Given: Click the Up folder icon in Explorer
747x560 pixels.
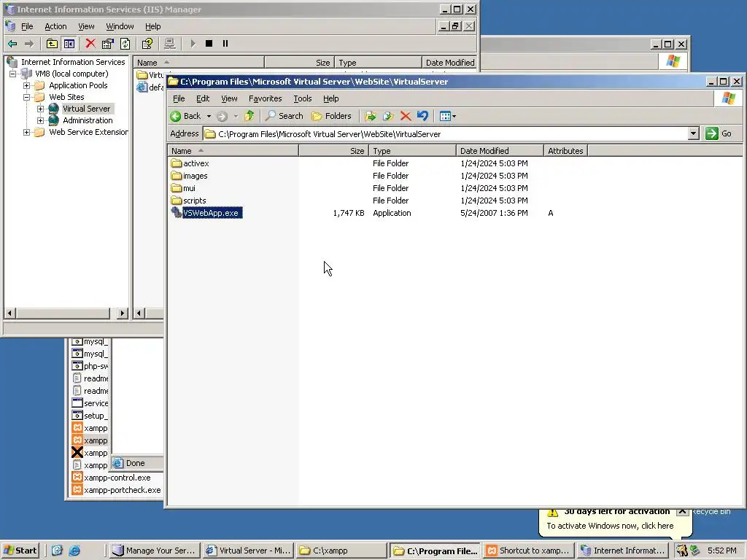Looking at the screenshot, I should click(x=249, y=116).
